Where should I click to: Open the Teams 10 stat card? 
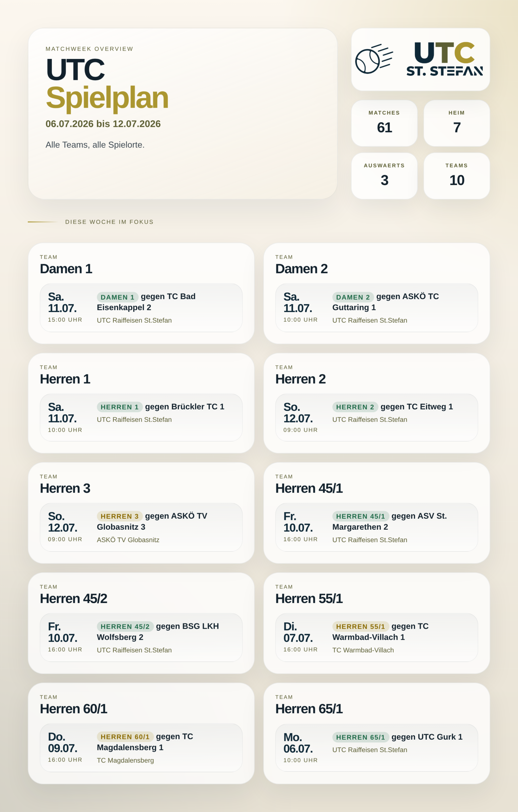[456, 176]
